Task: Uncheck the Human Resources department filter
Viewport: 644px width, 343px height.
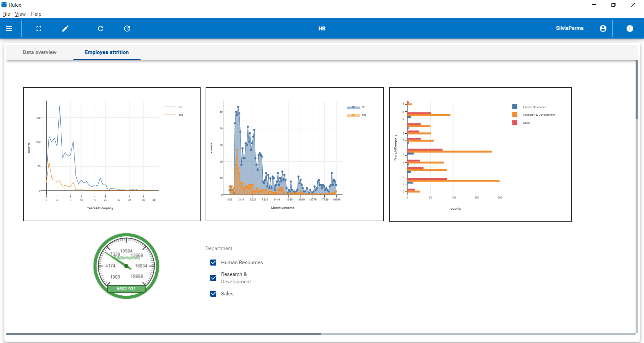Action: click(x=214, y=263)
